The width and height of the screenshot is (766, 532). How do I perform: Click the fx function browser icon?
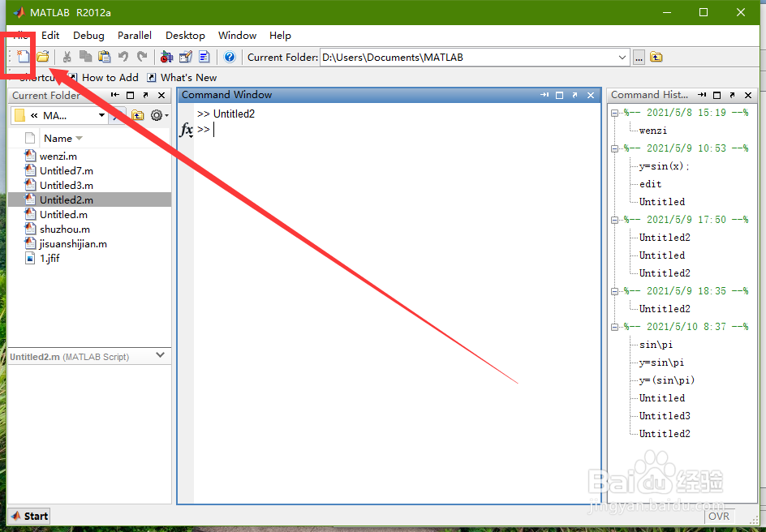pyautogui.click(x=187, y=130)
